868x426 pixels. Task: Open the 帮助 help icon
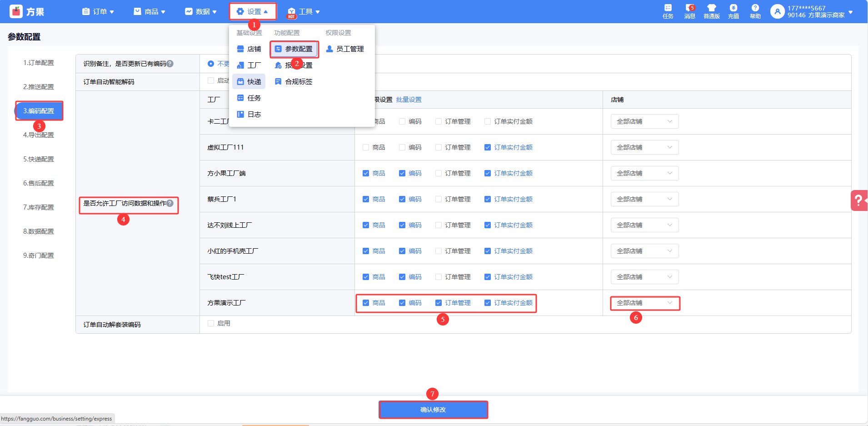pos(755,11)
